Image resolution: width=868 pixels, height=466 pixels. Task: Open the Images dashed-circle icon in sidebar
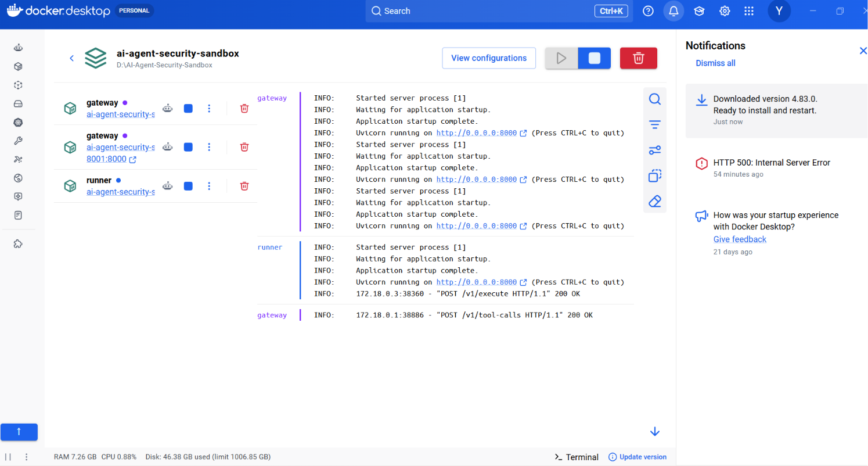click(18, 85)
